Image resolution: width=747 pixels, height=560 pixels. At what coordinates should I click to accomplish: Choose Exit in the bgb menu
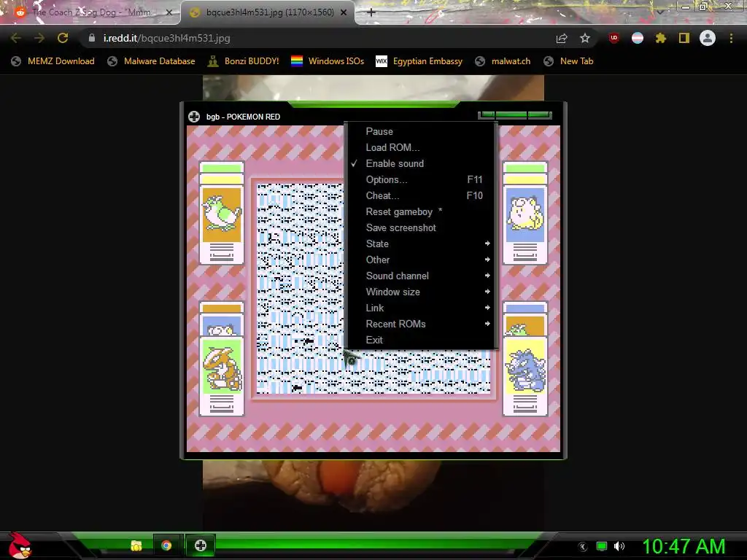coord(421,340)
